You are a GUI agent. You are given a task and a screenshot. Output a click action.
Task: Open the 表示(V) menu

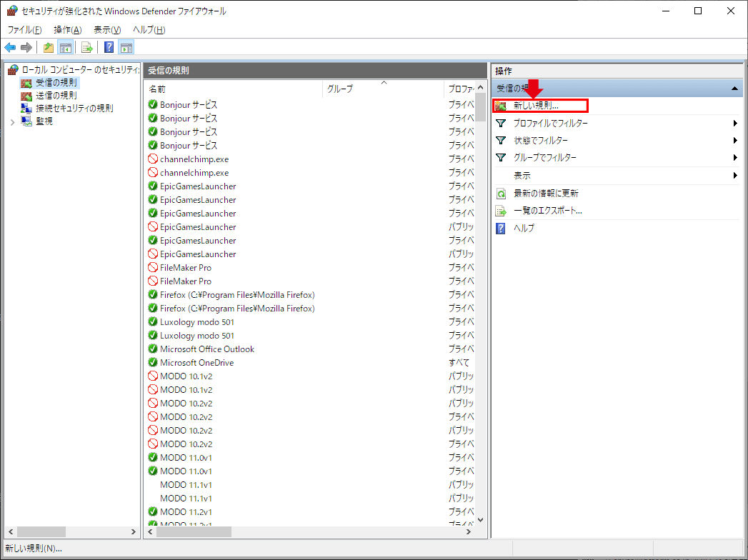[107, 29]
